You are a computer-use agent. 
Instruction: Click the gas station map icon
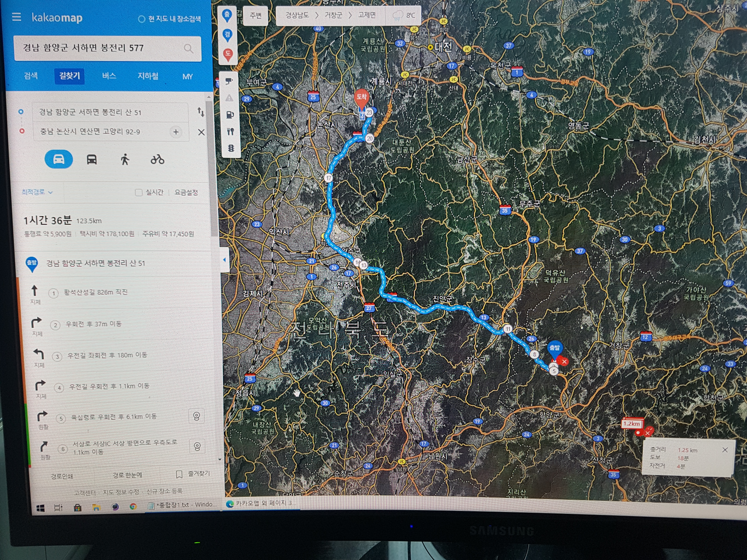(x=230, y=115)
